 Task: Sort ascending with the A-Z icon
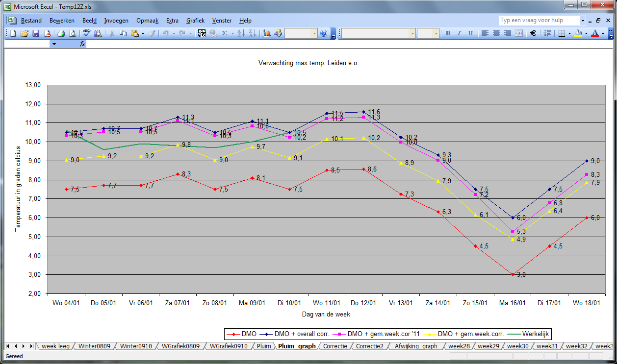(241, 33)
